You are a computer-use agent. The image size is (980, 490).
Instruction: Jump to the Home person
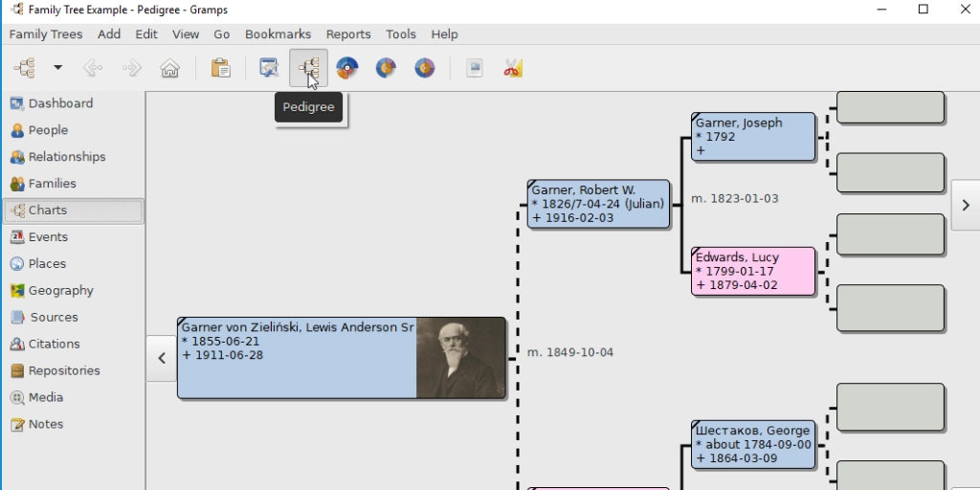[170, 68]
